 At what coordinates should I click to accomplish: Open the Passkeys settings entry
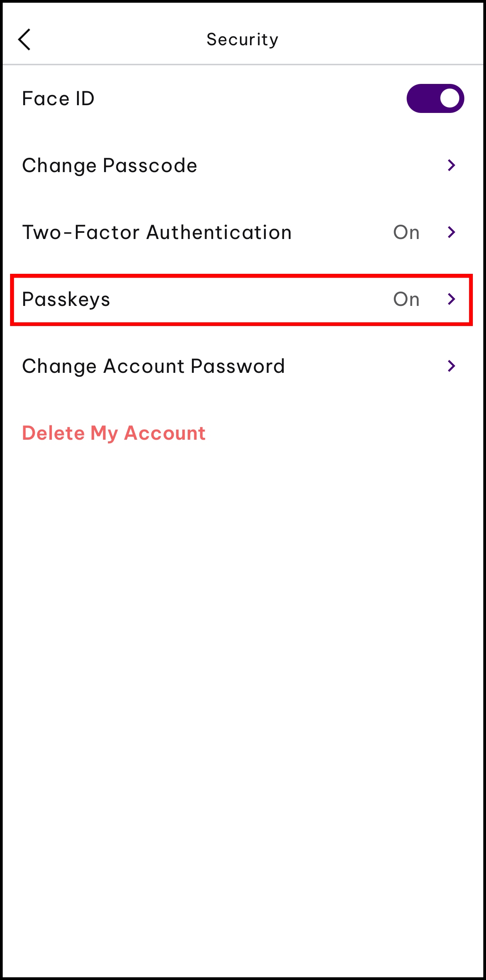pos(66,299)
